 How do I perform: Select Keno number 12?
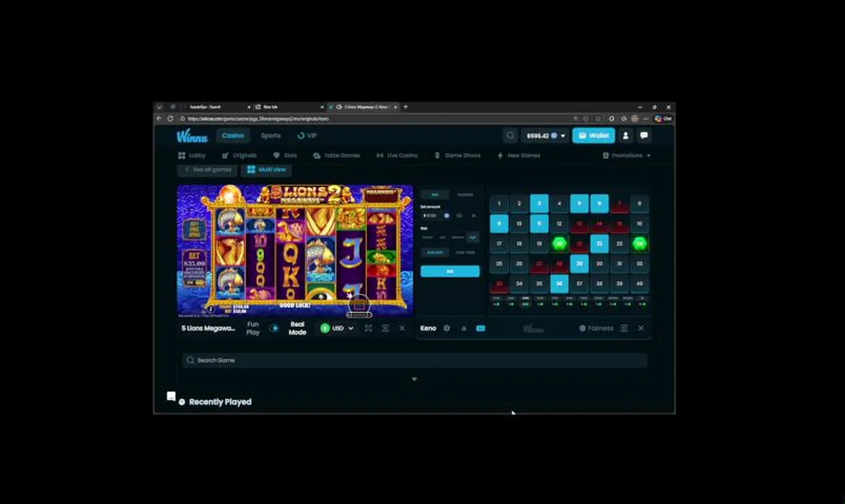(559, 224)
